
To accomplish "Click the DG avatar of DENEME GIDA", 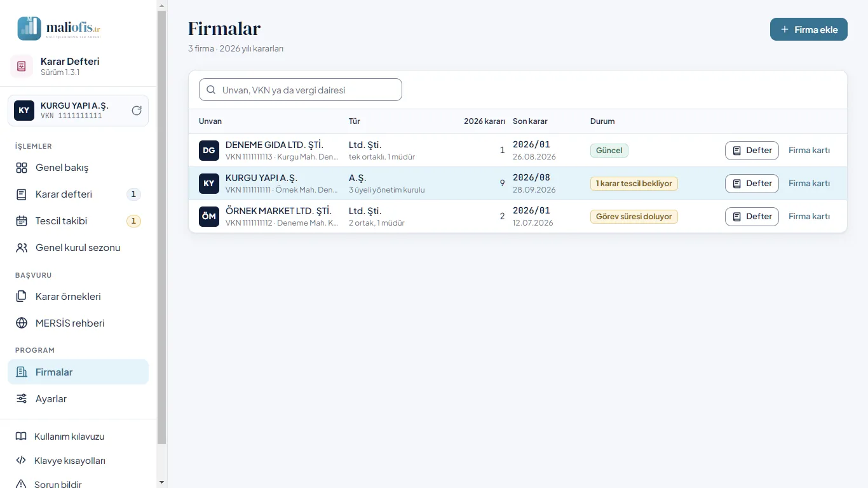I will [x=209, y=151].
